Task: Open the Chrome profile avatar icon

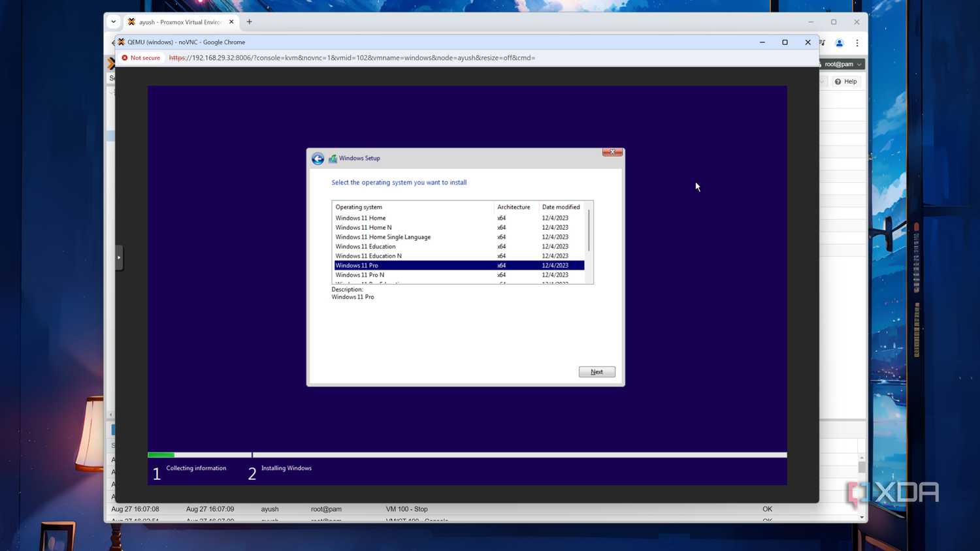Action: pyautogui.click(x=840, y=43)
